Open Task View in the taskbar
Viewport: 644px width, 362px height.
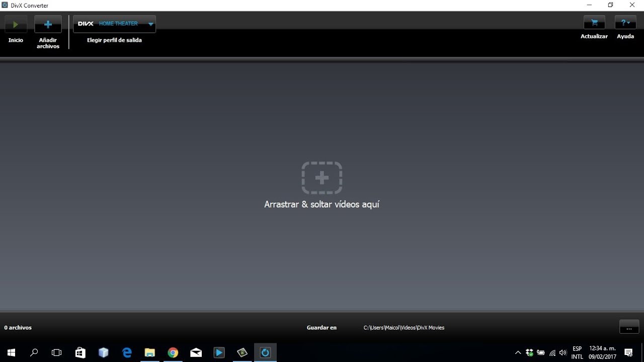pyautogui.click(x=57, y=352)
